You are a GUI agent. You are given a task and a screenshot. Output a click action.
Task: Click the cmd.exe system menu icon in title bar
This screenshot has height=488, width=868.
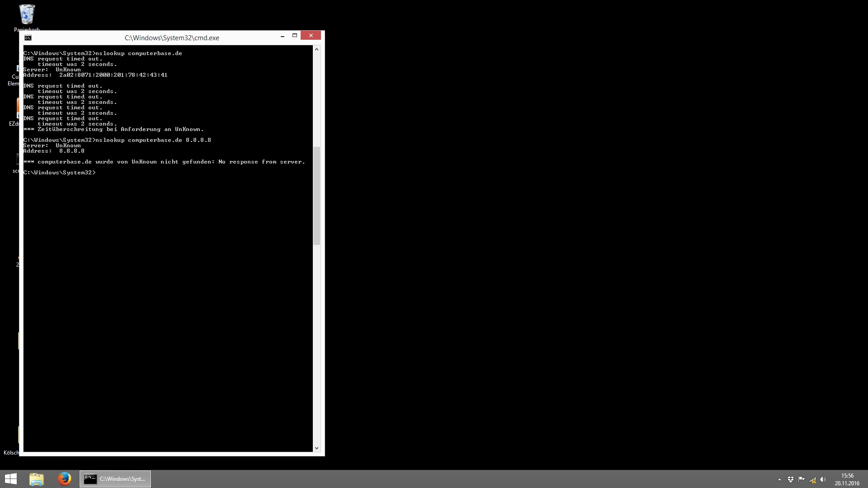pos(28,38)
